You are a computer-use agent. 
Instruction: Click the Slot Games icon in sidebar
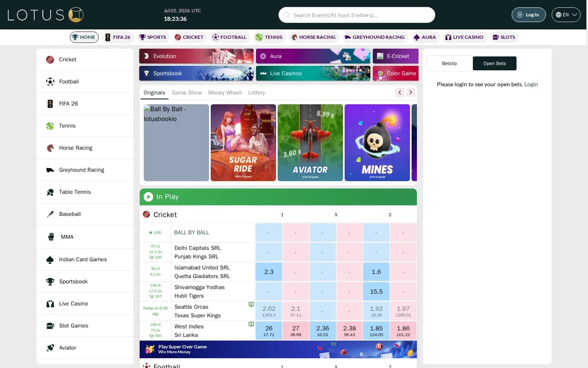pos(50,326)
